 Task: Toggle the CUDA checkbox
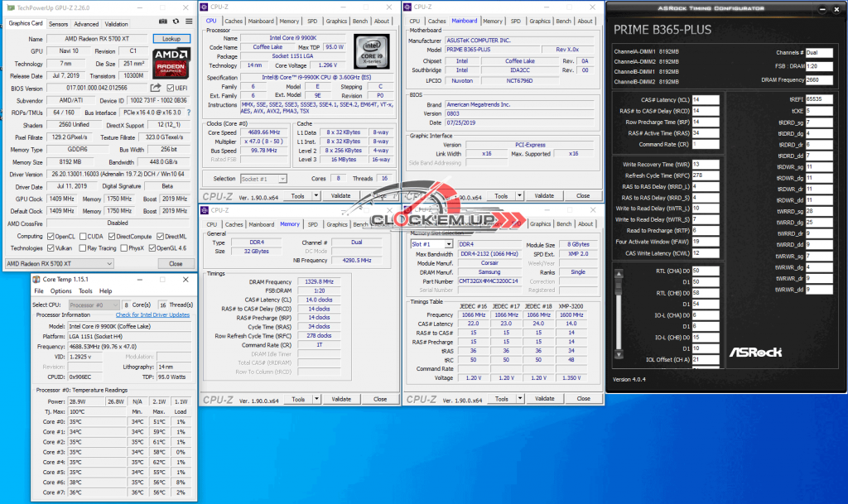point(84,236)
